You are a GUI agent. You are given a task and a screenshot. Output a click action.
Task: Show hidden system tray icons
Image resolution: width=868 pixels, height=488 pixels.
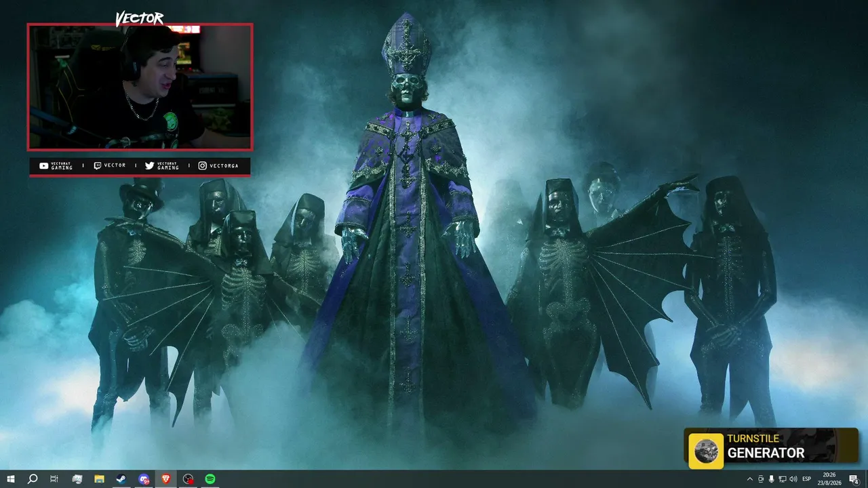749,479
